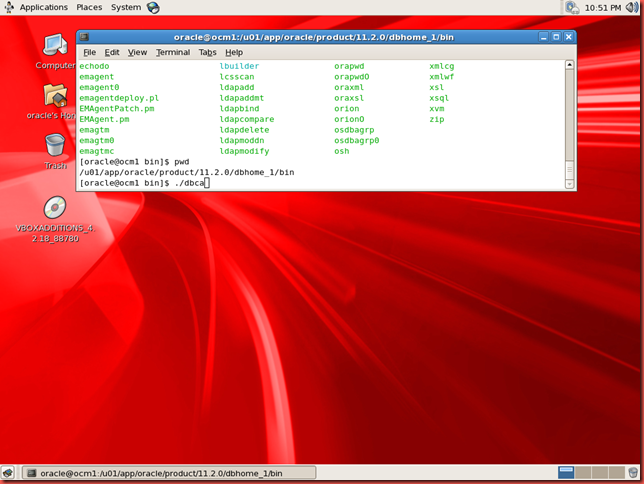Click the 'orion' entry in listing

point(347,108)
